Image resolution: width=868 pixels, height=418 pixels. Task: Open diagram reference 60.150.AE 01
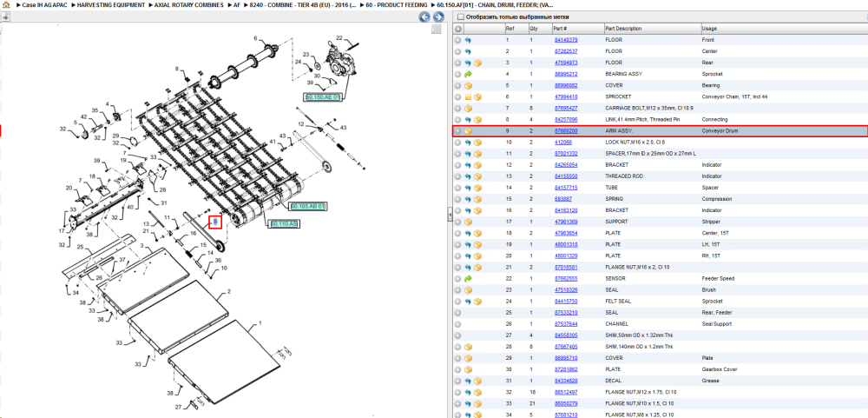coord(323,96)
